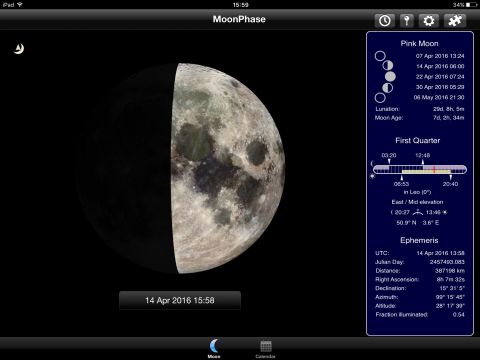Tap the red current-time marker on the timeline

434,169
